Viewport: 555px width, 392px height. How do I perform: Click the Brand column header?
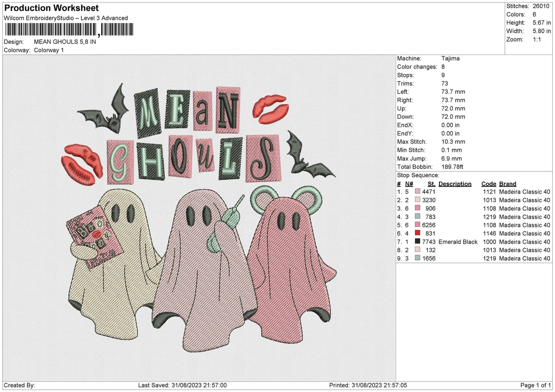click(507, 184)
